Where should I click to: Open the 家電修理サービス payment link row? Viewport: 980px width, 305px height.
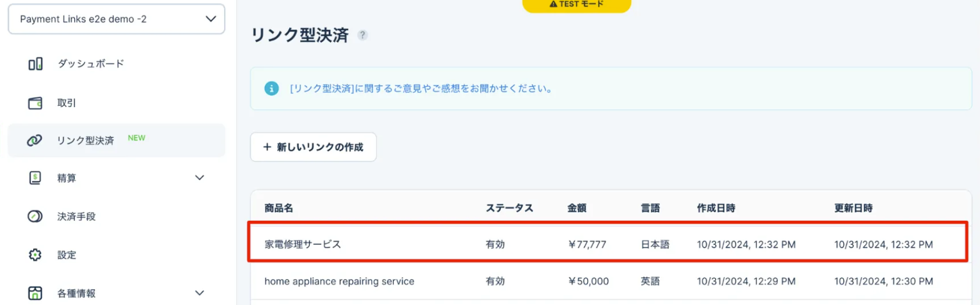click(x=303, y=244)
